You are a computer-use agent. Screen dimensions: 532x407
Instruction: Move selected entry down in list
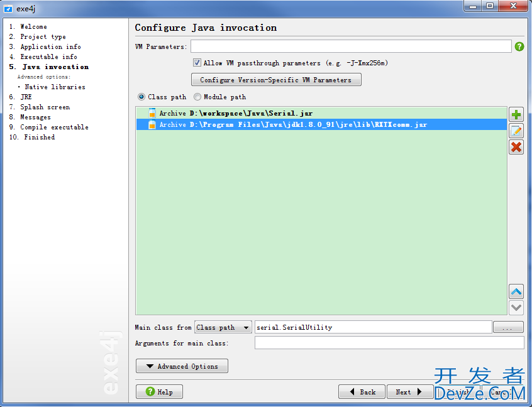516,308
